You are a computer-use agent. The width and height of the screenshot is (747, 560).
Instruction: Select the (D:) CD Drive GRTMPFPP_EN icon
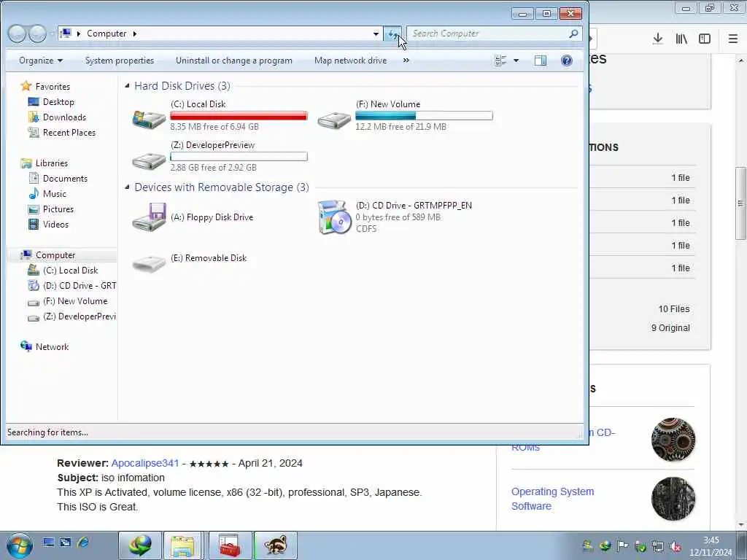click(x=334, y=217)
